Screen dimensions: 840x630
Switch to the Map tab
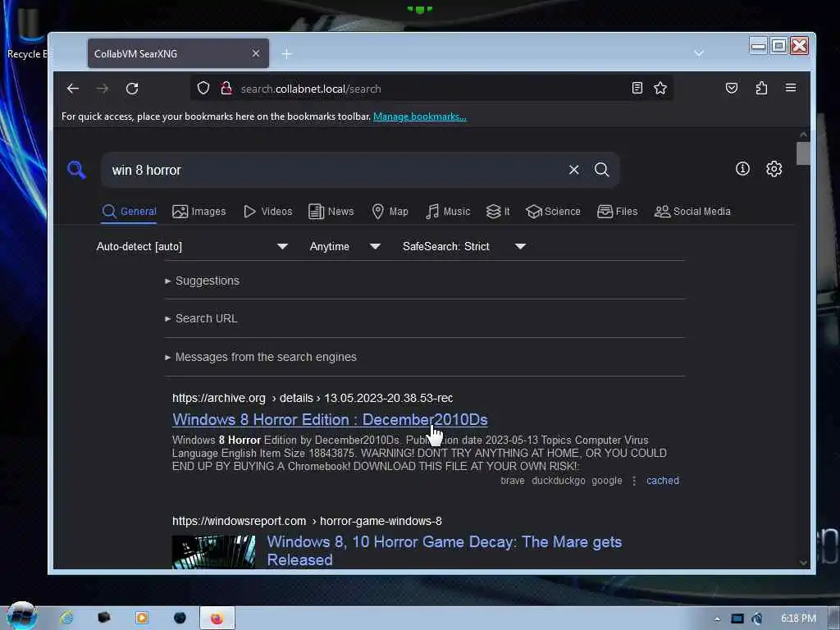click(x=390, y=211)
